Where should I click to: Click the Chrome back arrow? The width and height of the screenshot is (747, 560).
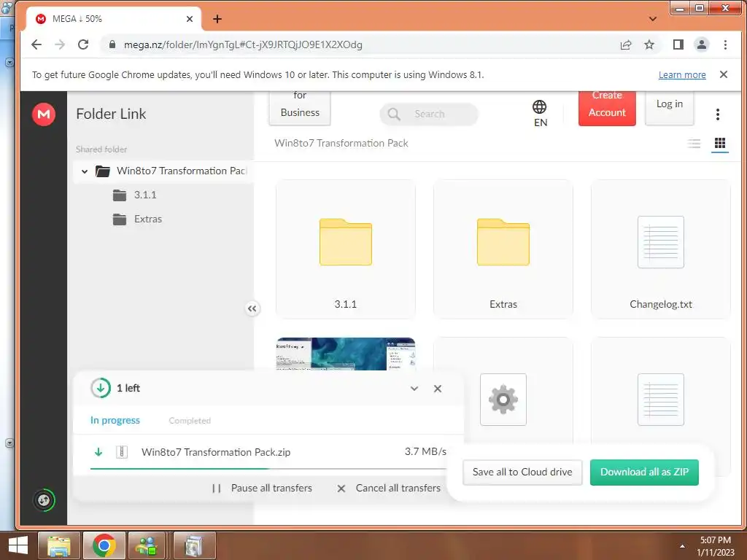[x=36, y=44]
